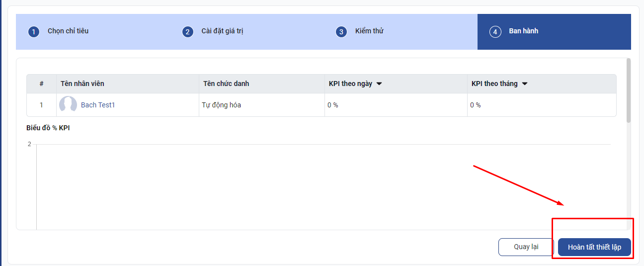Click the avatar beside Bach Test1
This screenshot has width=644, height=266.
click(68, 105)
